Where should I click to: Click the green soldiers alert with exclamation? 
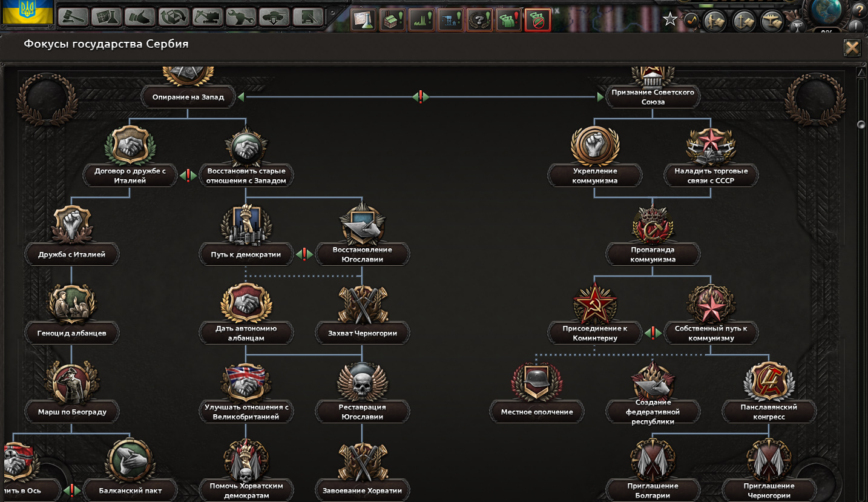508,19
